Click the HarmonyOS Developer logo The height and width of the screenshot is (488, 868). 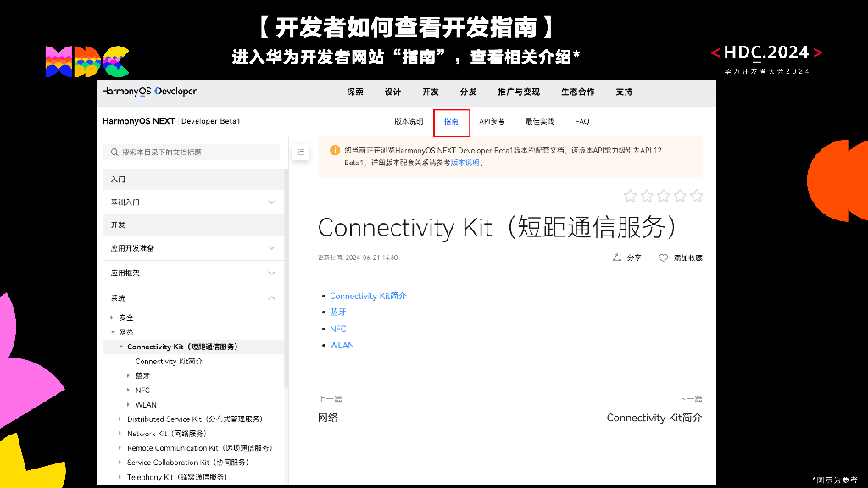point(147,91)
